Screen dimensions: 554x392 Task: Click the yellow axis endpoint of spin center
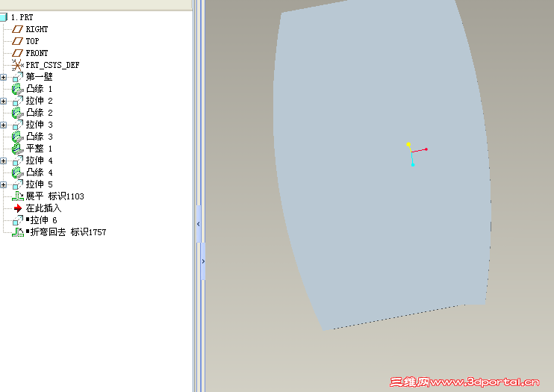pos(408,144)
